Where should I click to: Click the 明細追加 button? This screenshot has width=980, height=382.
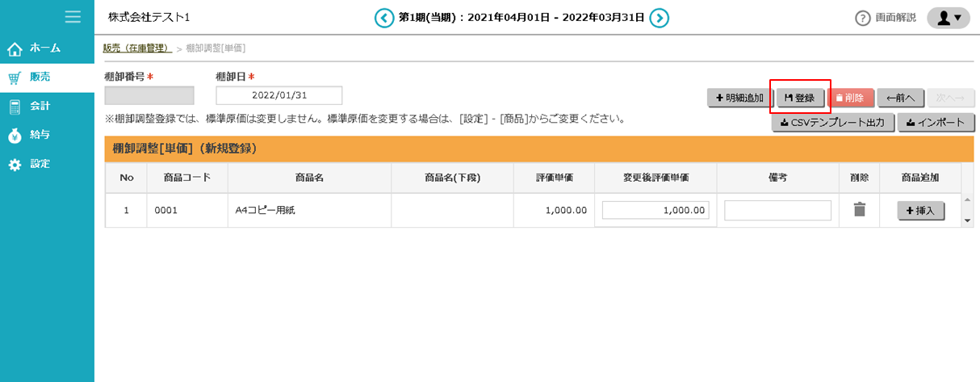(738, 98)
